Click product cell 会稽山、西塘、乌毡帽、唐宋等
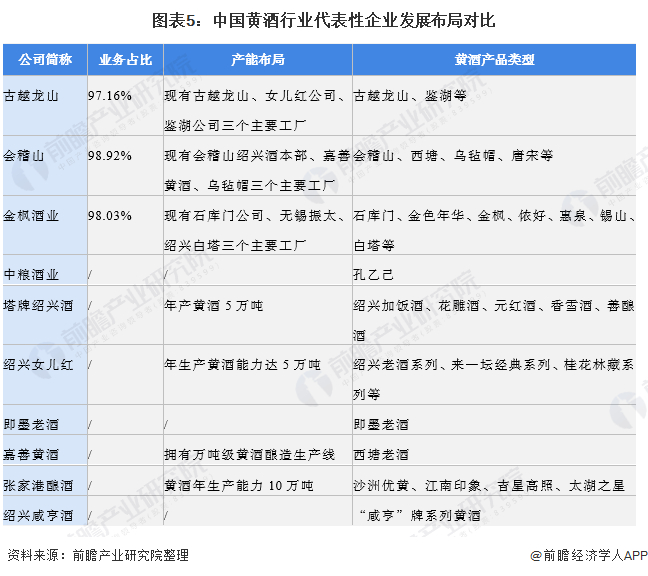 point(494,165)
